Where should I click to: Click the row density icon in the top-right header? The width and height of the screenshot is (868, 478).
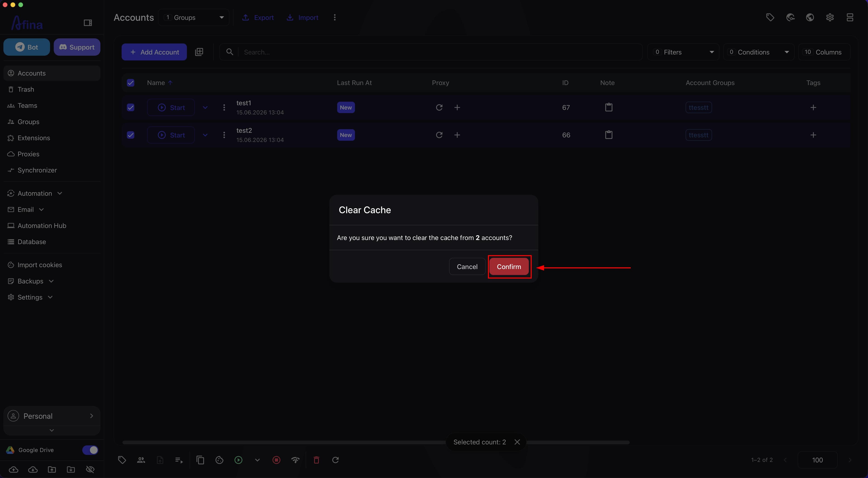pos(850,17)
